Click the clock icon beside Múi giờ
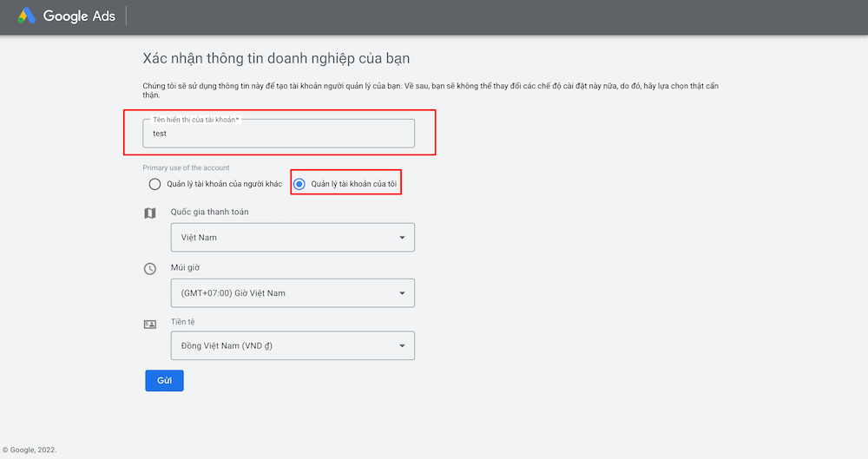Screen dimensions: 868x459 click(x=150, y=269)
